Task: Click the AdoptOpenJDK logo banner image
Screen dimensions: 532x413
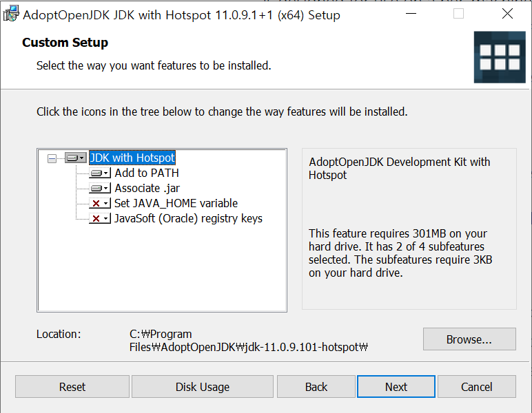Action: (500, 57)
